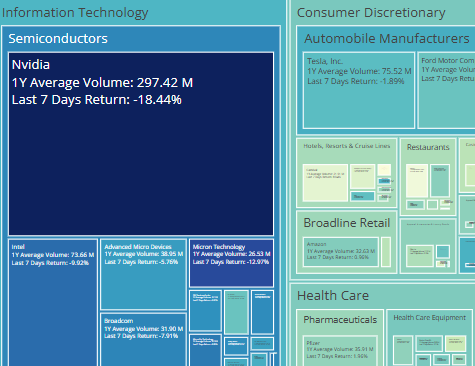Select the Automobile Manufacturers group header
Screen dimensions: 475x366
point(387,39)
